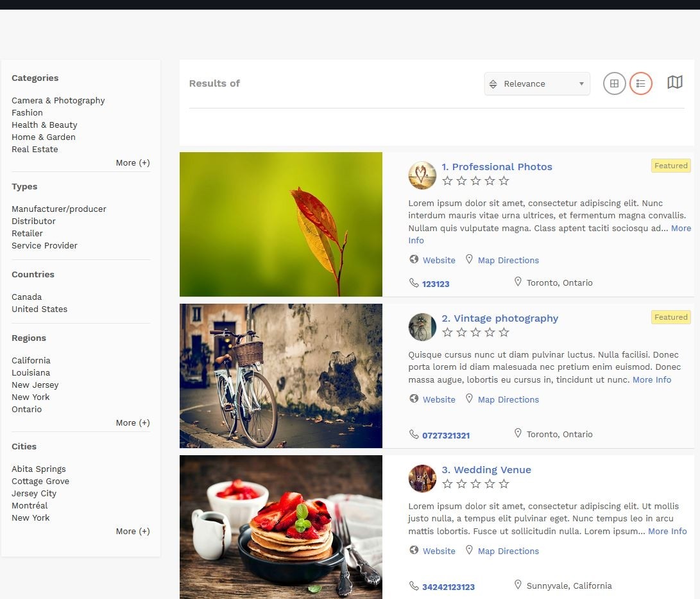Filter by city Cottage Grove
This screenshot has height=599, width=700.
point(40,481)
